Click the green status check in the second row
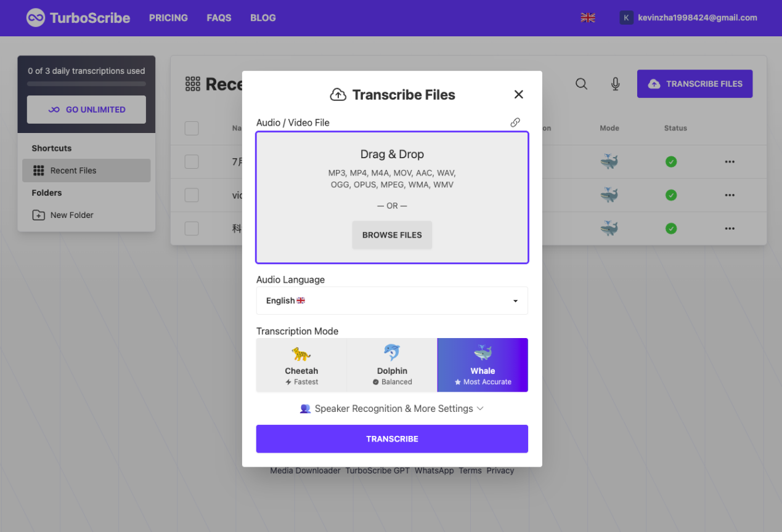 click(x=671, y=195)
